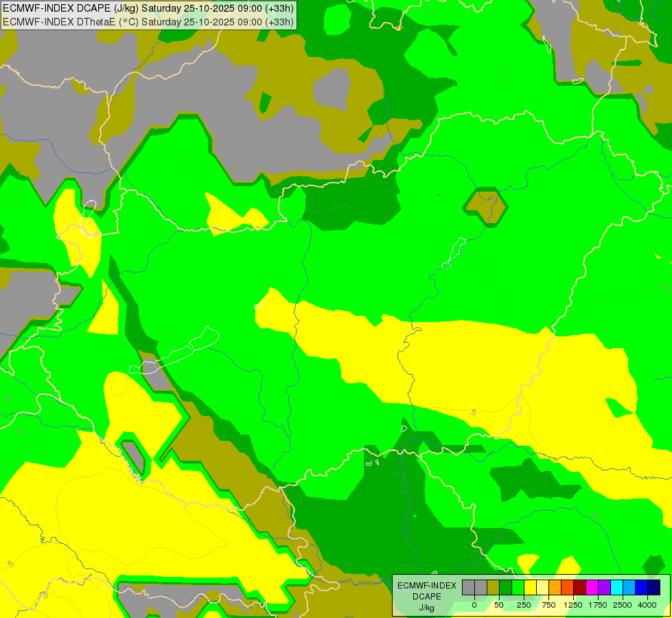Select the pale yellow swatch left of 750
Screen dimensions: 672x618
click(542, 587)
